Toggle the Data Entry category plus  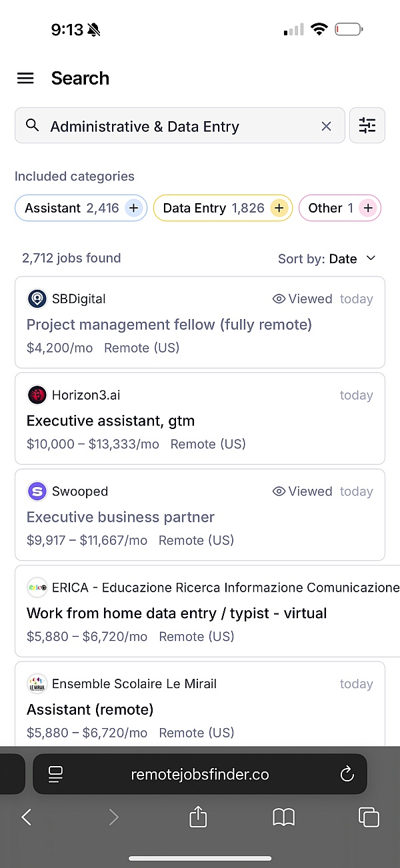click(279, 208)
